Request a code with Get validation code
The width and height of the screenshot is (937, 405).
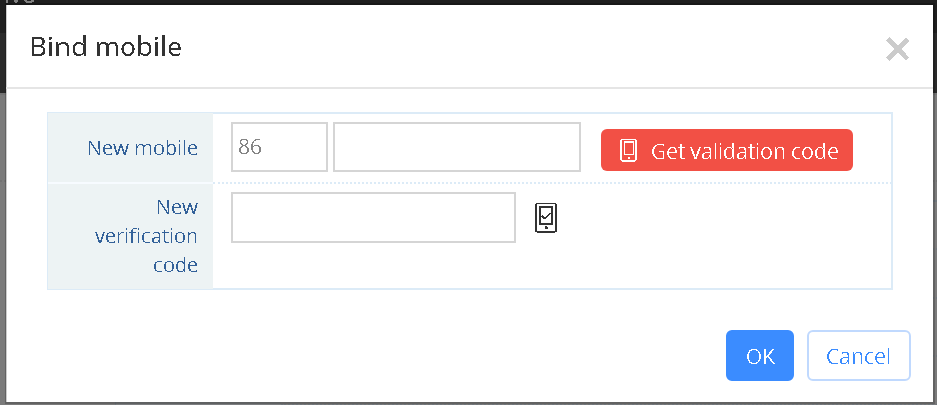pyautogui.click(x=727, y=150)
